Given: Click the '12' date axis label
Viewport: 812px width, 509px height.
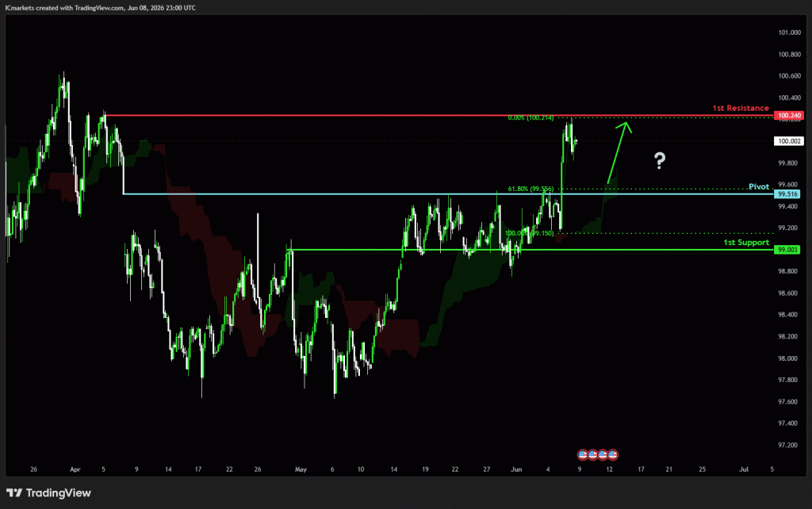Looking at the screenshot, I should click(x=610, y=469).
